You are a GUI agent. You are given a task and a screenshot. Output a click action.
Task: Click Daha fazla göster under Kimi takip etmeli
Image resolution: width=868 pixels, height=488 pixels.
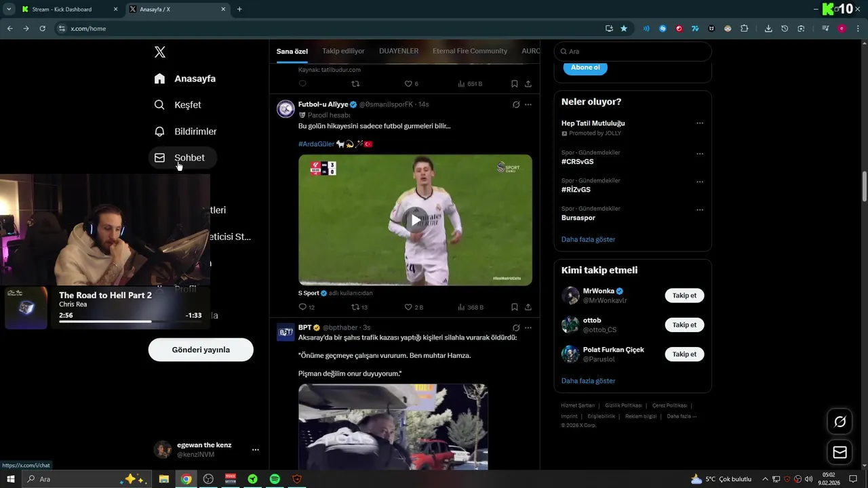pos(588,381)
